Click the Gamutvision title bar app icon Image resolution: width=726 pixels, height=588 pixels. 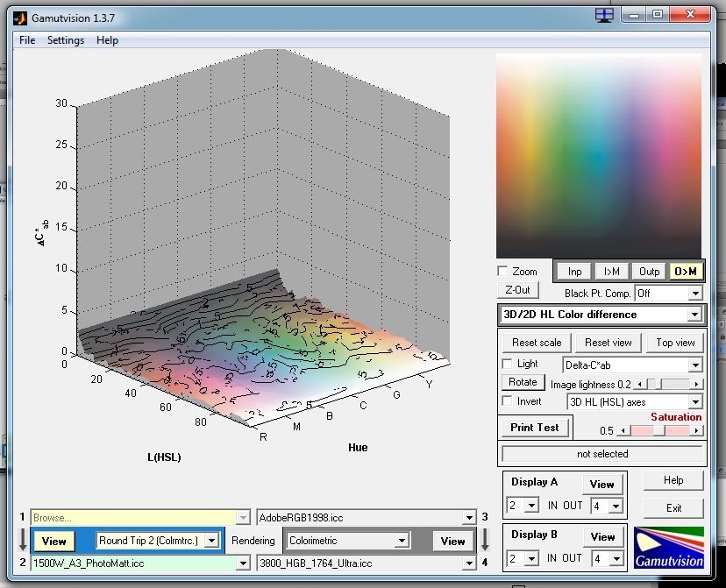click(x=20, y=17)
